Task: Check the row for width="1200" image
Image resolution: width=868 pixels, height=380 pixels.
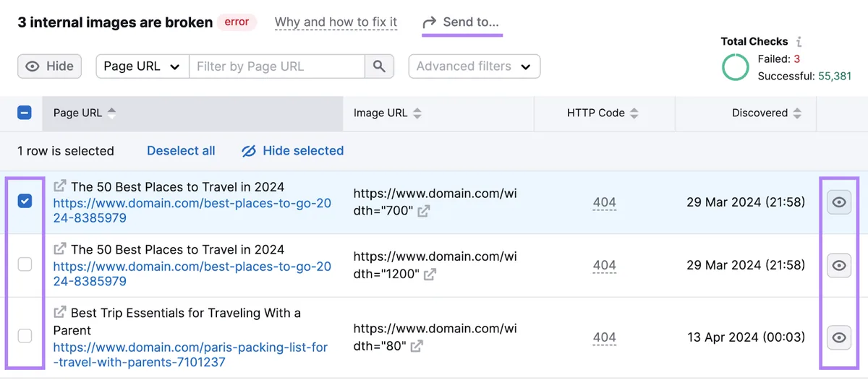Action: tap(25, 264)
